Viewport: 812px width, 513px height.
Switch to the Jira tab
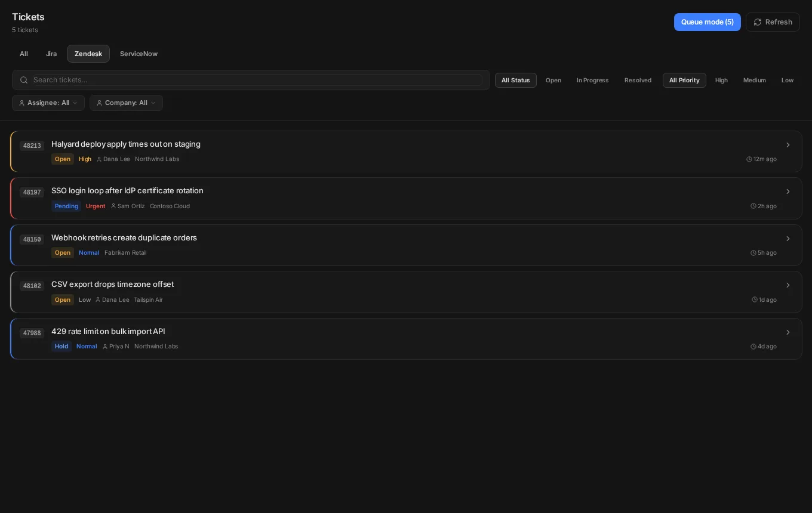51,54
